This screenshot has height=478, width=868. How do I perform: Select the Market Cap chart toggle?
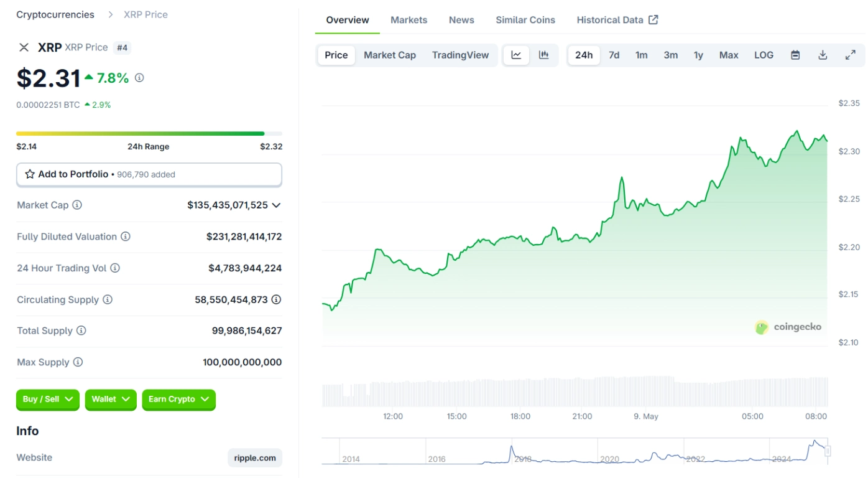(x=390, y=55)
